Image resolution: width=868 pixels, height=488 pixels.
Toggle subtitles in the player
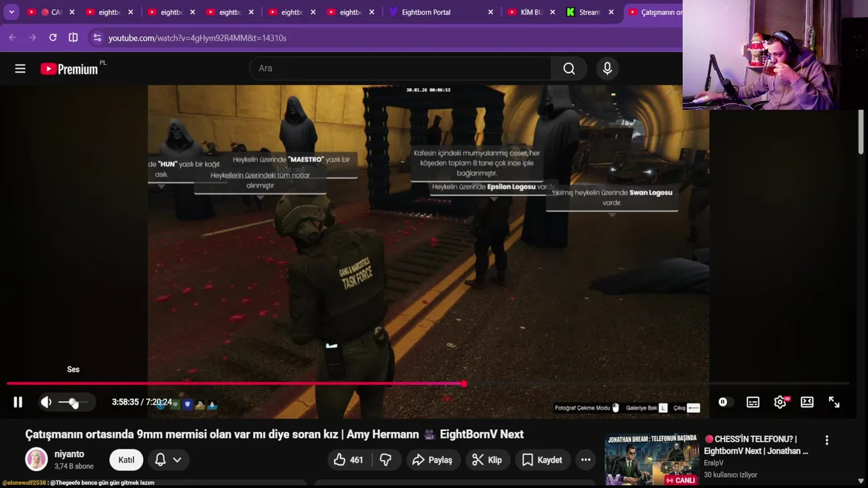click(753, 402)
